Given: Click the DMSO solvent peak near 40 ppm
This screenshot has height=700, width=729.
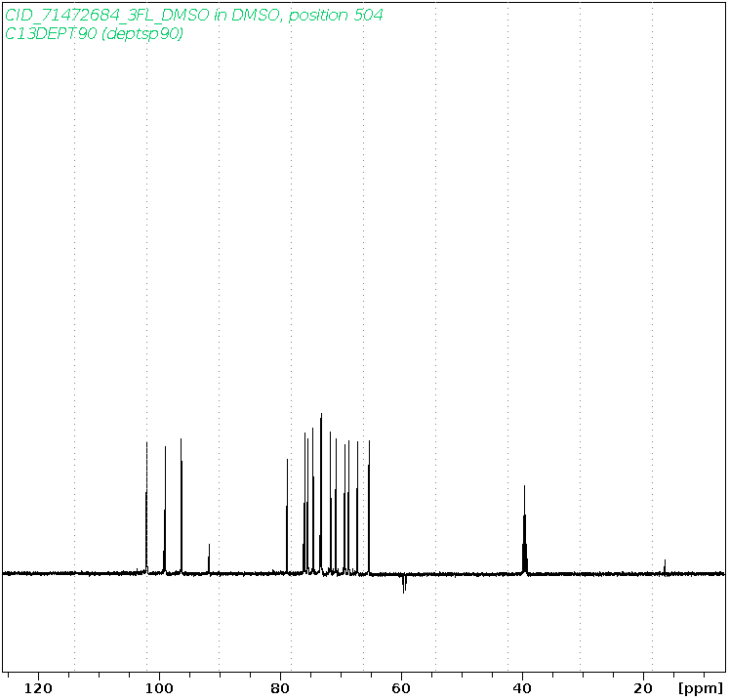Looking at the screenshot, I should pos(524,529).
